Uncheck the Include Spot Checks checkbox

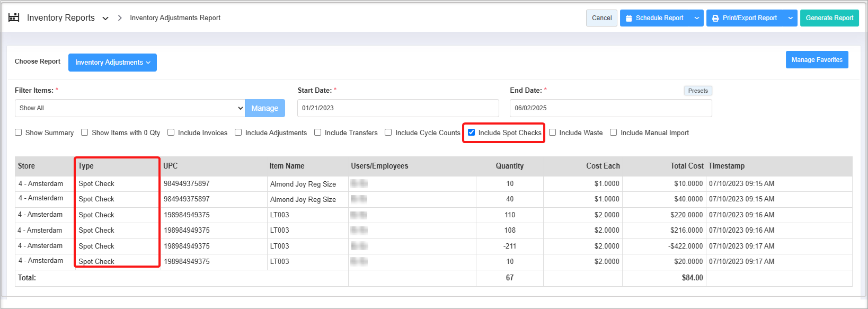(x=472, y=133)
